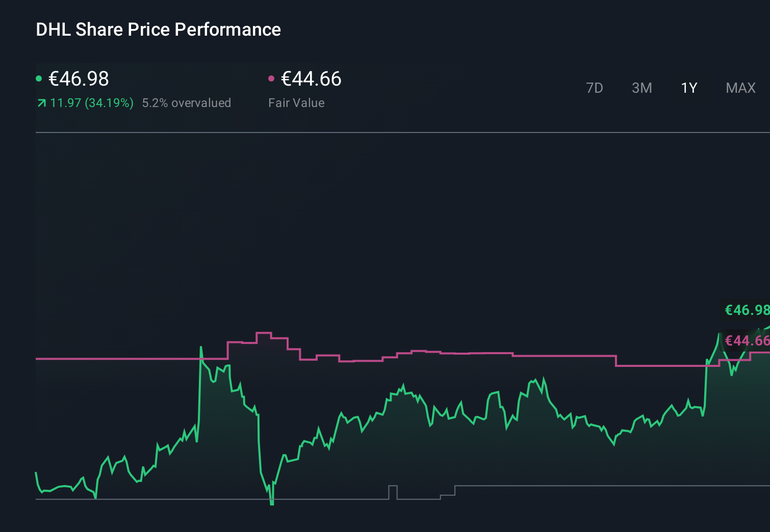Viewport: 770px width, 532px height.
Task: Click the €44.66 fair value header
Action: point(311,78)
